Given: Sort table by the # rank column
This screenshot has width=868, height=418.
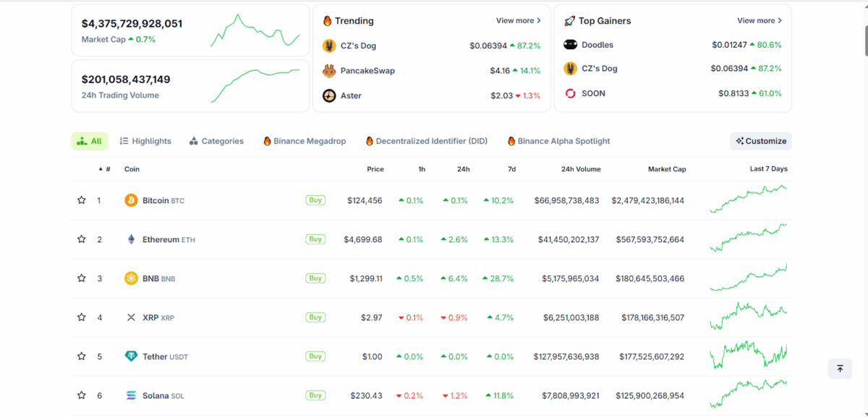Looking at the screenshot, I should coord(106,169).
